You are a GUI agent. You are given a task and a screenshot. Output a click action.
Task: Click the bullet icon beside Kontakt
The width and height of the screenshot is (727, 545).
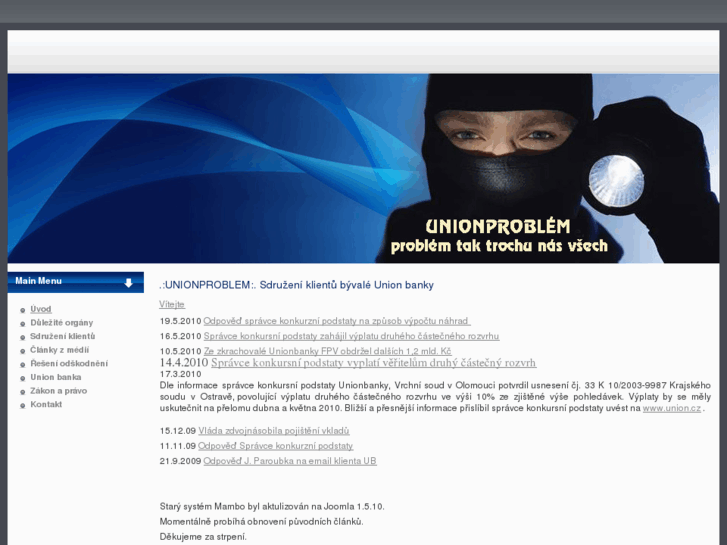click(23, 405)
